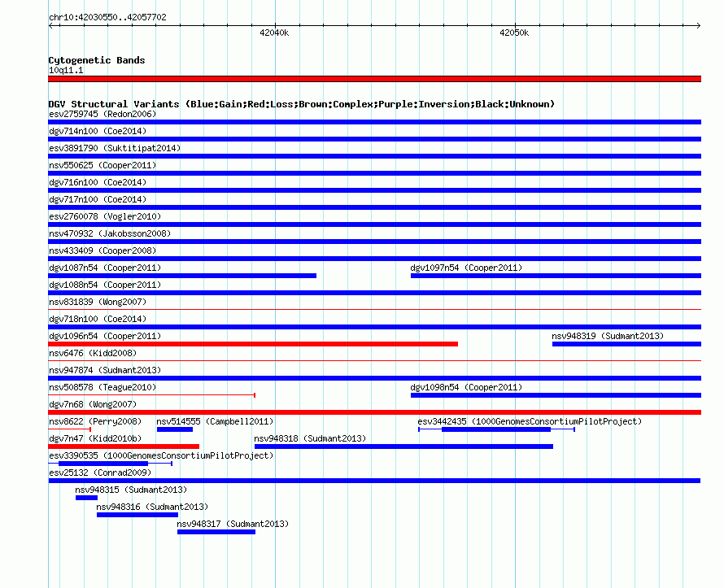This screenshot has height=588, width=724.
Task: Click the dgv1098n54 blue gain bar
Action: point(556,395)
